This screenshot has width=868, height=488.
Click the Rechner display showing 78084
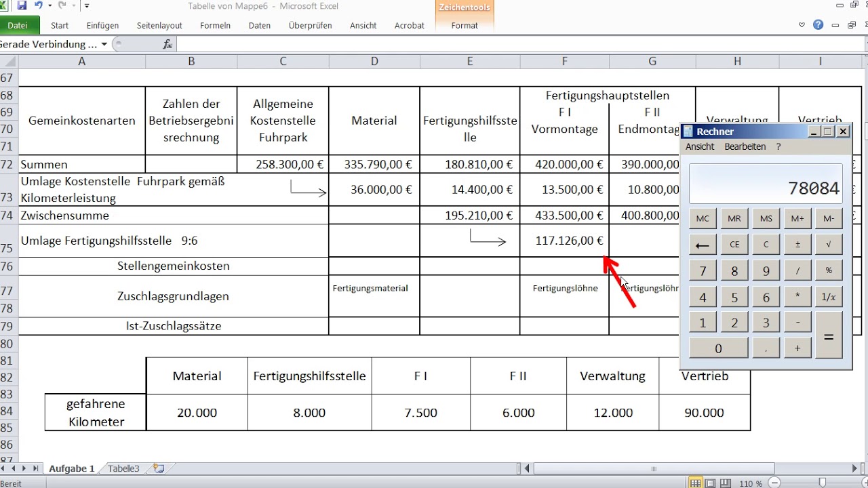[766, 184]
